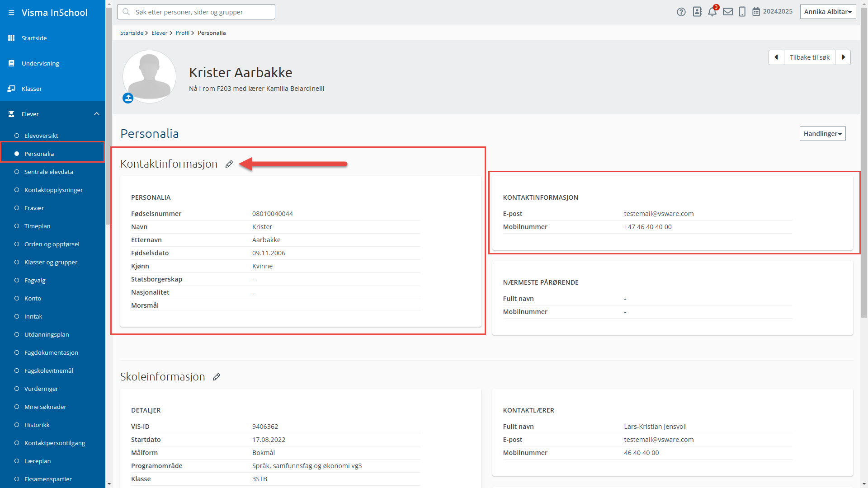Open the Handlinger dropdown

point(822,134)
